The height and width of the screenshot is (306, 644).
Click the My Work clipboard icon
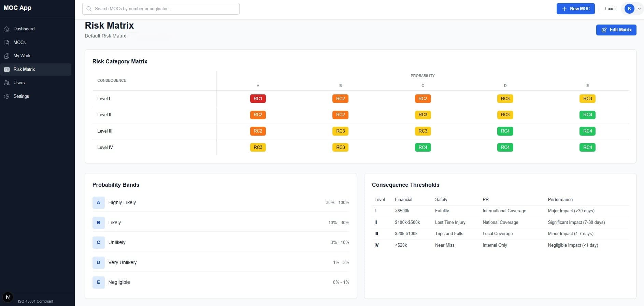click(x=7, y=56)
